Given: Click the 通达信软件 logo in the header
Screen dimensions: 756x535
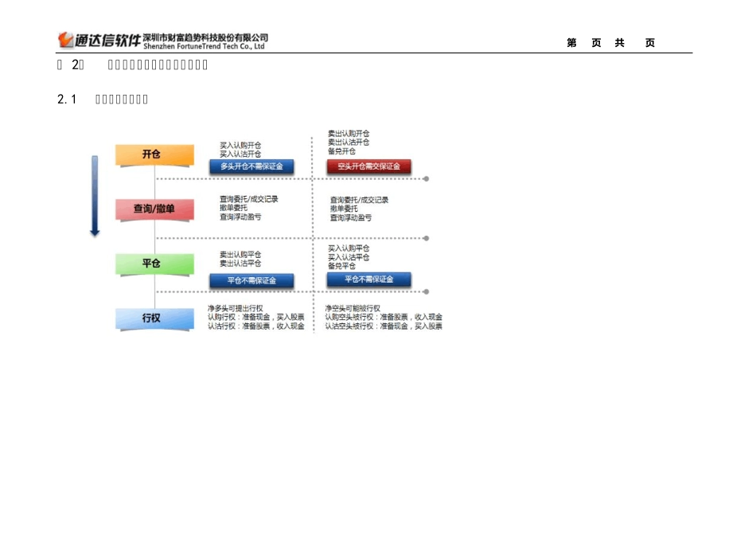Looking at the screenshot, I should tap(99, 40).
